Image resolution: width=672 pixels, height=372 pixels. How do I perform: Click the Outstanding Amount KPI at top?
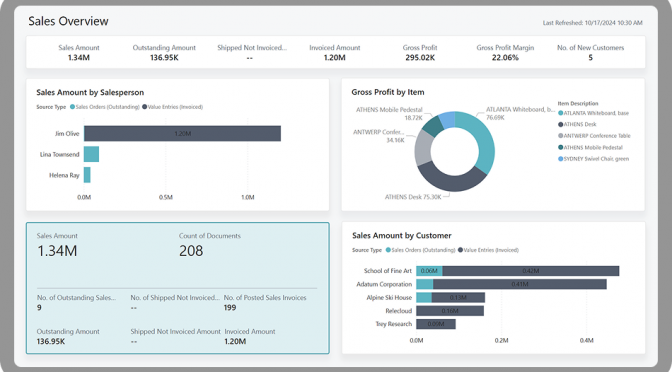tap(164, 53)
